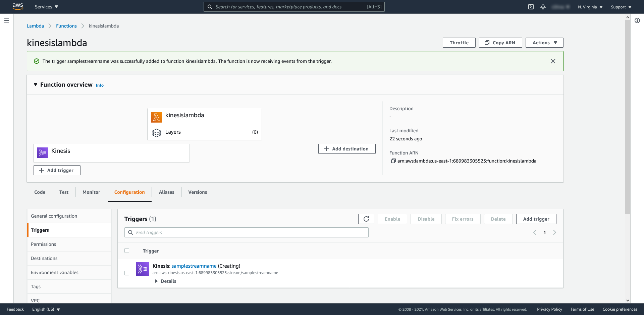Viewport: 644px width, 315px height.
Task: Expand the trigger Details section
Action: 165,281
